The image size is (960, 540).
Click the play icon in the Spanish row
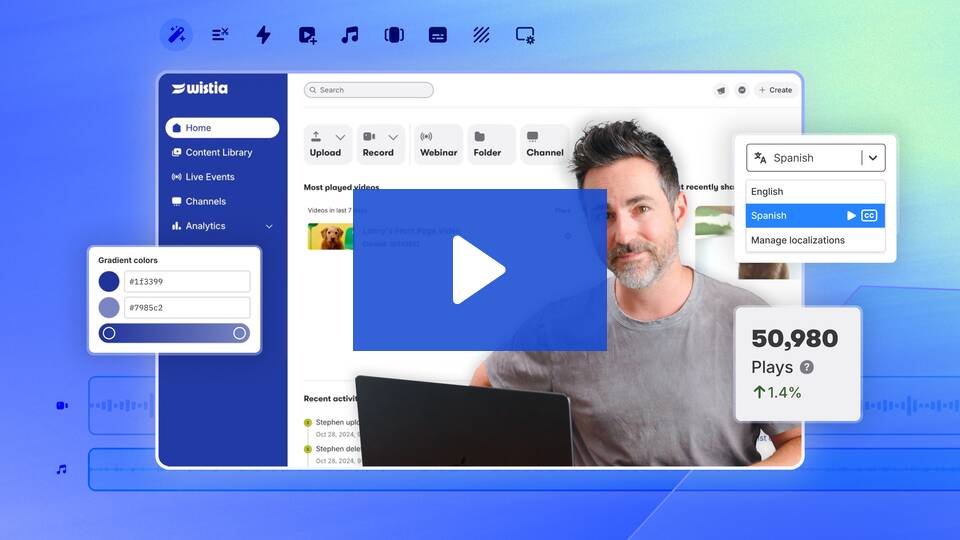coord(851,216)
